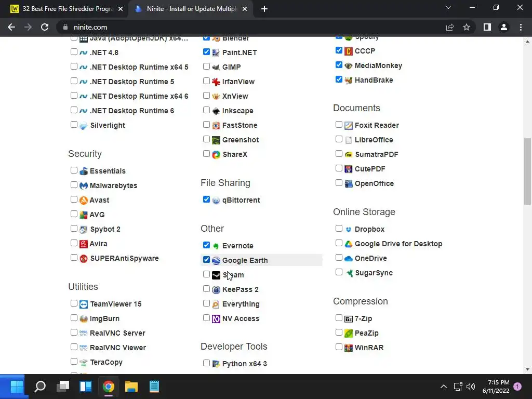The width and height of the screenshot is (532, 399).
Task: Click the AVG logo icon
Action: point(84,215)
